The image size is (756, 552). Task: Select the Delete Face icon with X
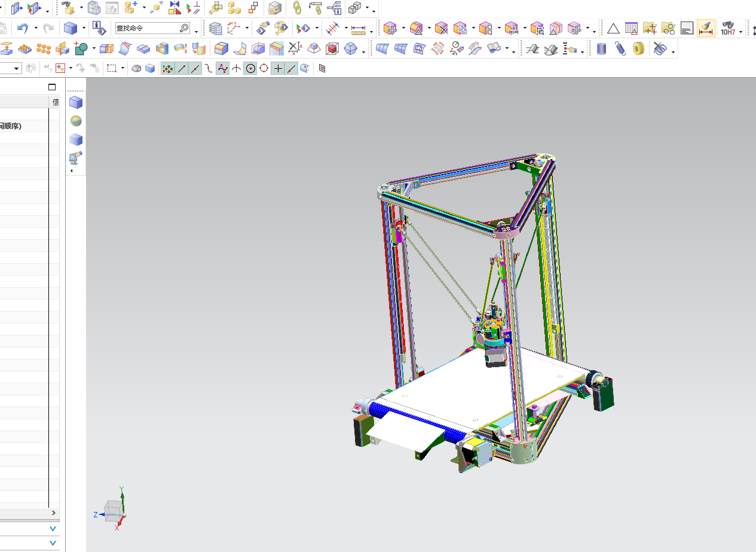coord(441,28)
